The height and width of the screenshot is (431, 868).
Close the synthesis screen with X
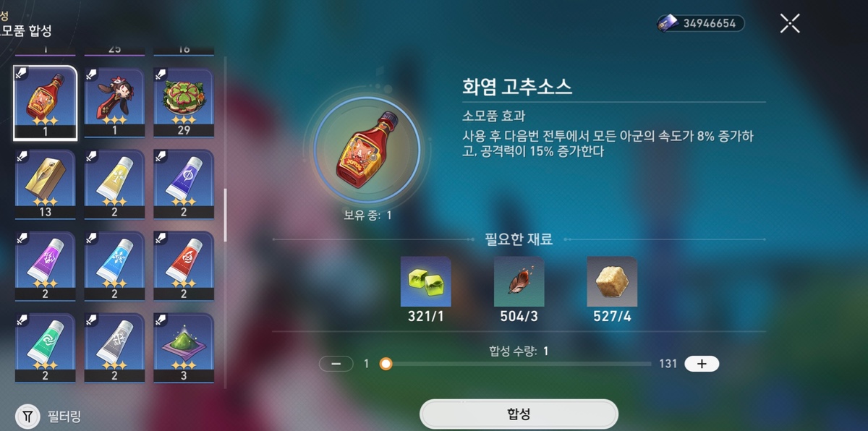point(790,23)
